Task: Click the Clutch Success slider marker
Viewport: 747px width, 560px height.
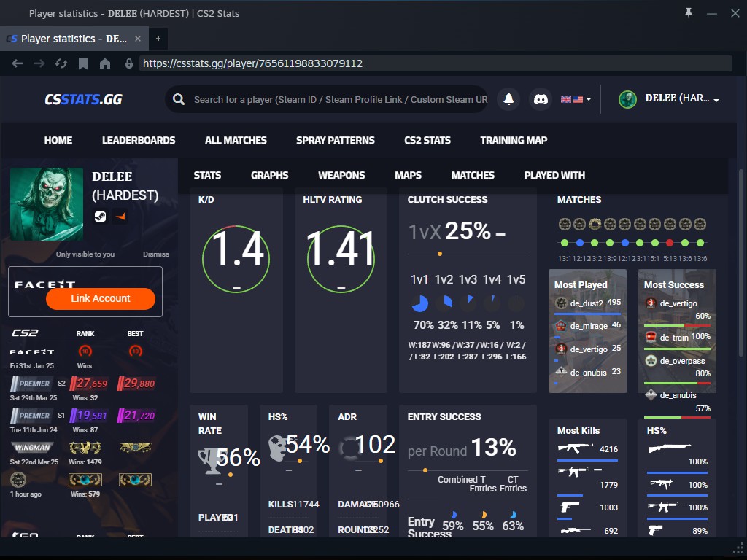Action: (440, 254)
